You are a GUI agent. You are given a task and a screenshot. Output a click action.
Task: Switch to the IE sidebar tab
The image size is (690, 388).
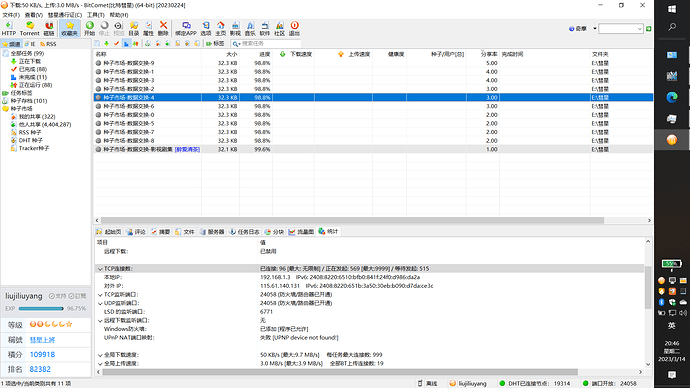tap(30, 44)
